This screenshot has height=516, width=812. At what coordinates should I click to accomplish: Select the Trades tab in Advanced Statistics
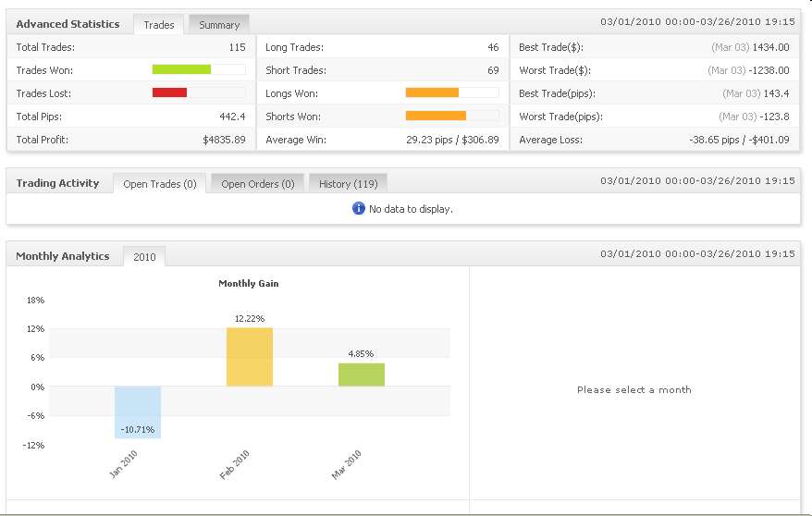159,25
